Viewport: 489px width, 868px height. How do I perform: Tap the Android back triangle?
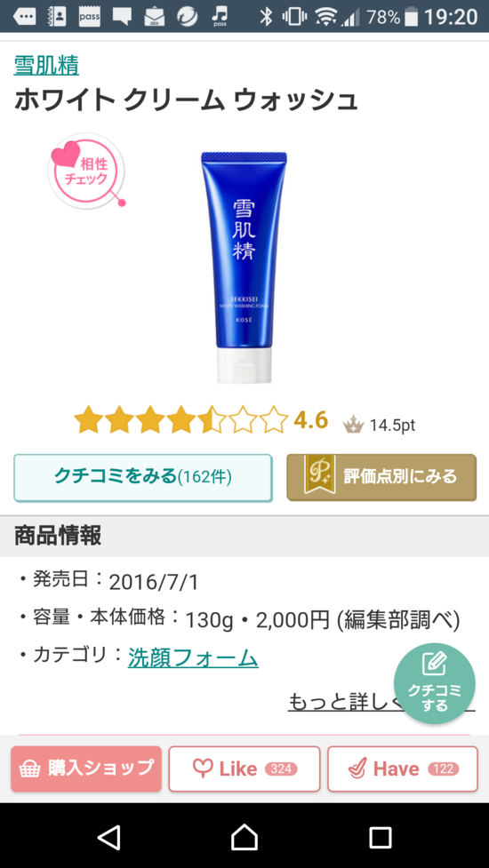pyautogui.click(x=108, y=837)
